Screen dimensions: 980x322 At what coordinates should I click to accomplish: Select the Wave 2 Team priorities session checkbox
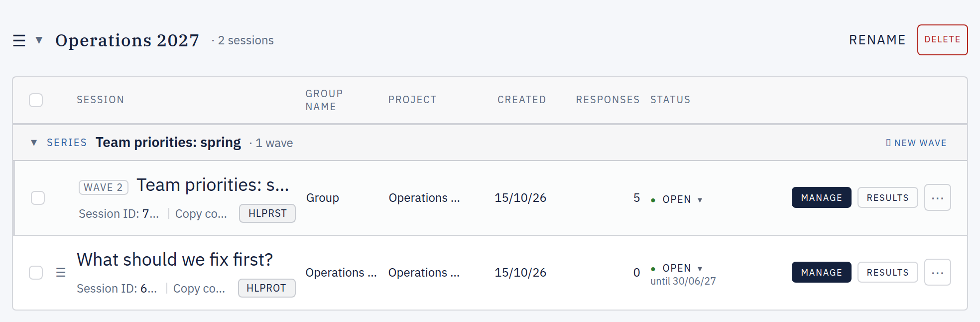click(38, 198)
